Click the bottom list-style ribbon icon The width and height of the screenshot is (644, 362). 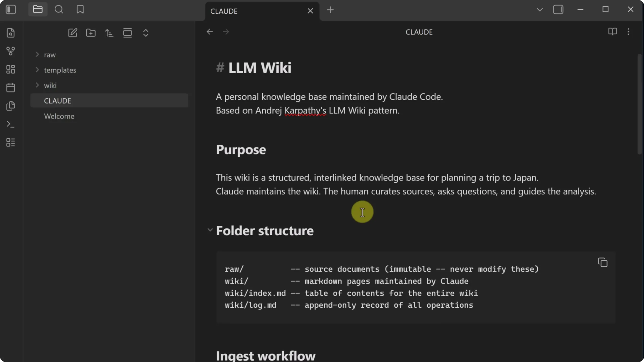(x=11, y=142)
